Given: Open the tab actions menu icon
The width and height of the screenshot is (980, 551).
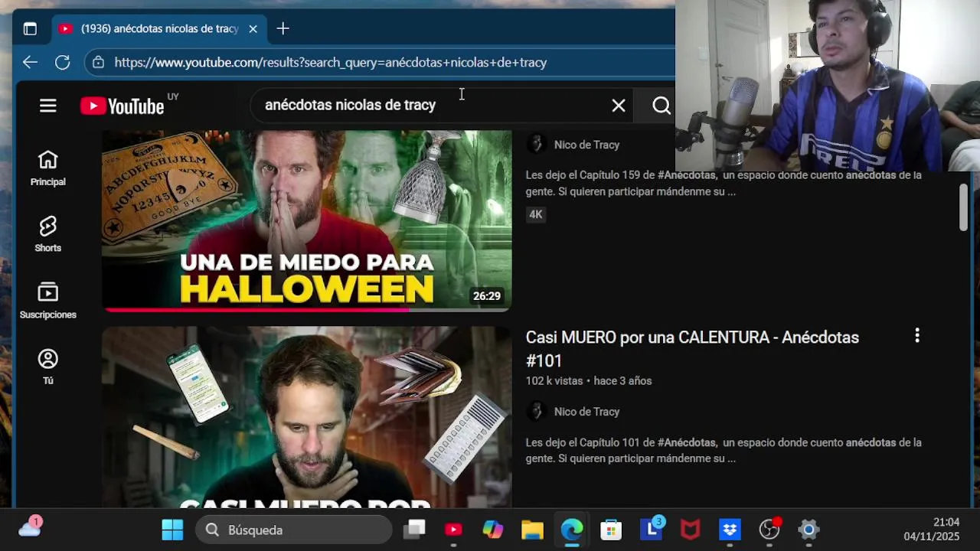Looking at the screenshot, I should 30,29.
